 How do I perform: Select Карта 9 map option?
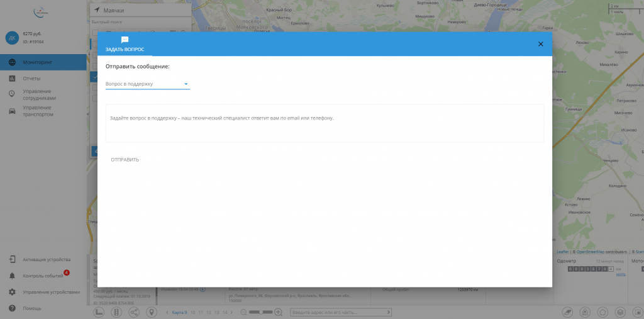point(179,313)
